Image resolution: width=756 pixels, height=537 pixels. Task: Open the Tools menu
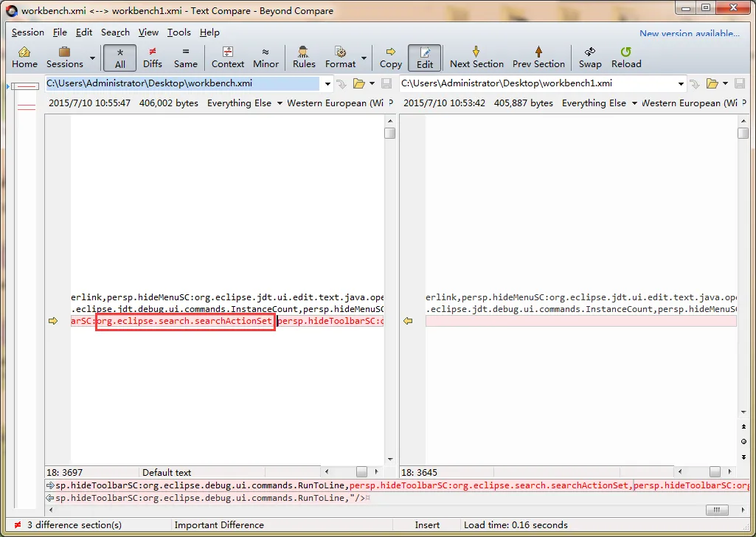pyautogui.click(x=179, y=32)
